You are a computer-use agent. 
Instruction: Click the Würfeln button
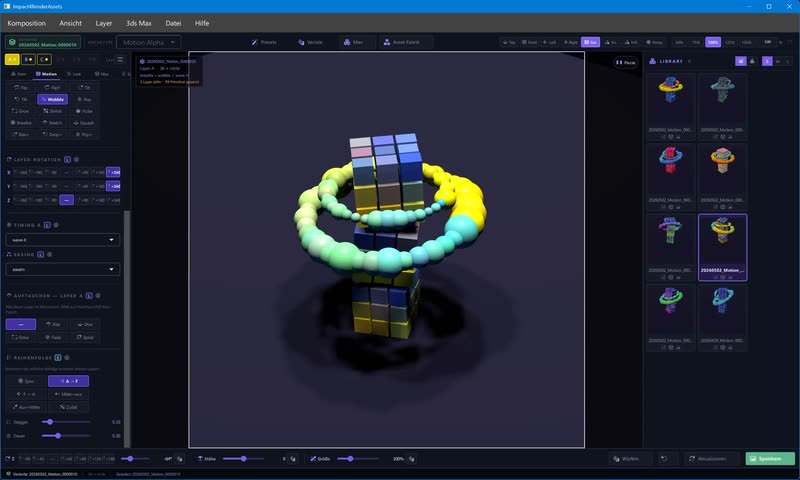(630, 459)
